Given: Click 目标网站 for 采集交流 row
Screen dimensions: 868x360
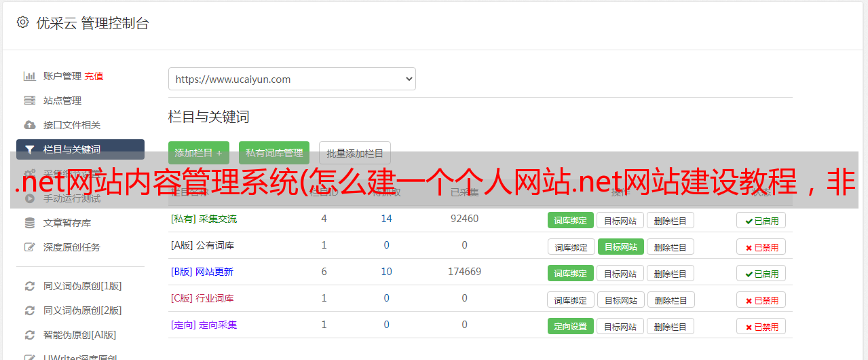Looking at the screenshot, I should coord(620,220).
